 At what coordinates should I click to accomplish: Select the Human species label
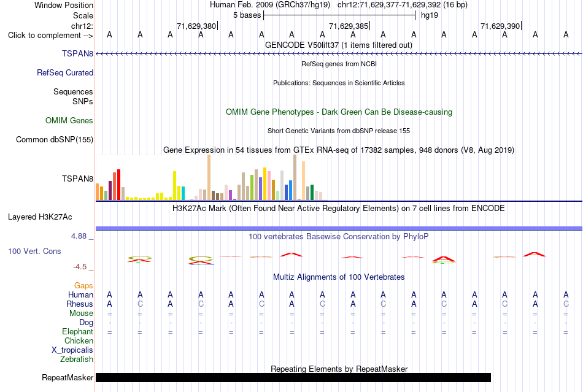(x=80, y=294)
